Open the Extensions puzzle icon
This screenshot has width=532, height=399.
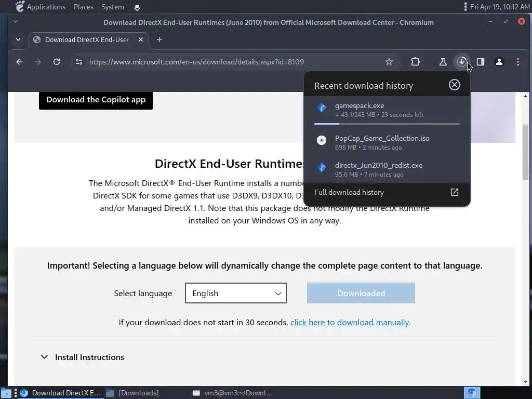[415, 62]
